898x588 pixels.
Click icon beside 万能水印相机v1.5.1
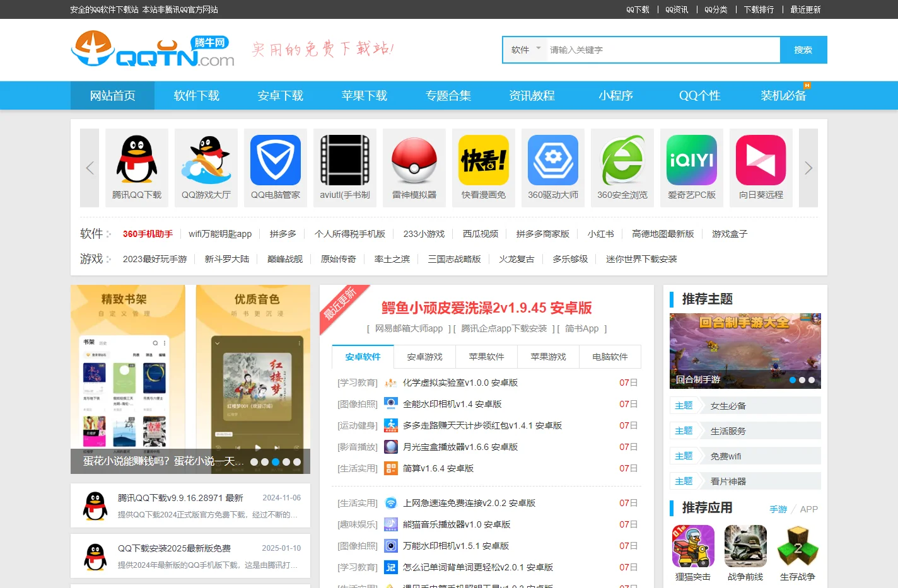pos(391,546)
